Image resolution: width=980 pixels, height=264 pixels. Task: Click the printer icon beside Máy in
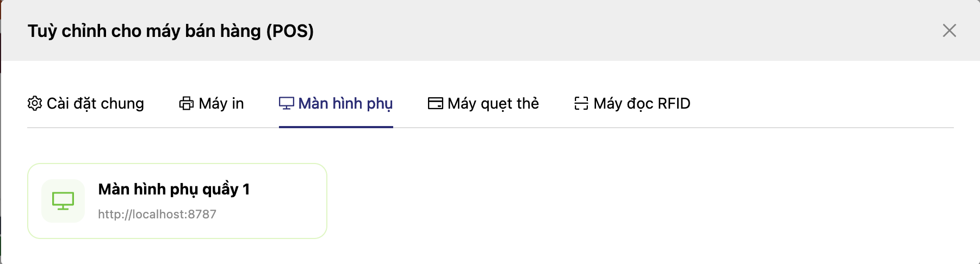(187, 103)
